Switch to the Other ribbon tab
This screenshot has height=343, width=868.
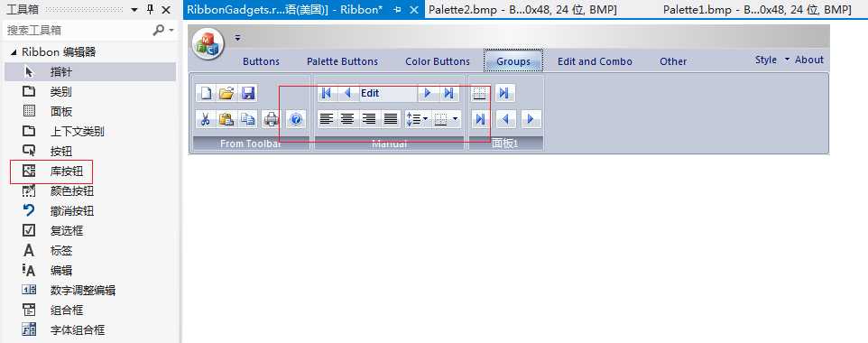pyautogui.click(x=673, y=61)
